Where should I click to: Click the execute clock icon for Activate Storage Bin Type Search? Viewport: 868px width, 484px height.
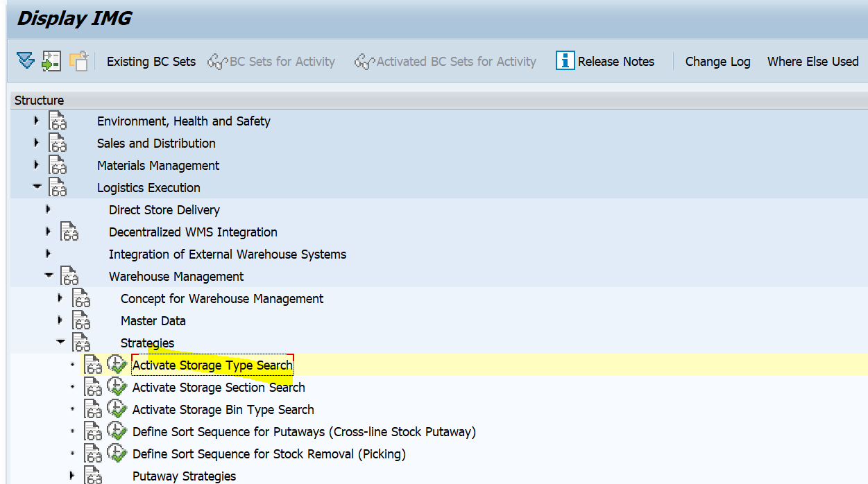click(x=117, y=409)
